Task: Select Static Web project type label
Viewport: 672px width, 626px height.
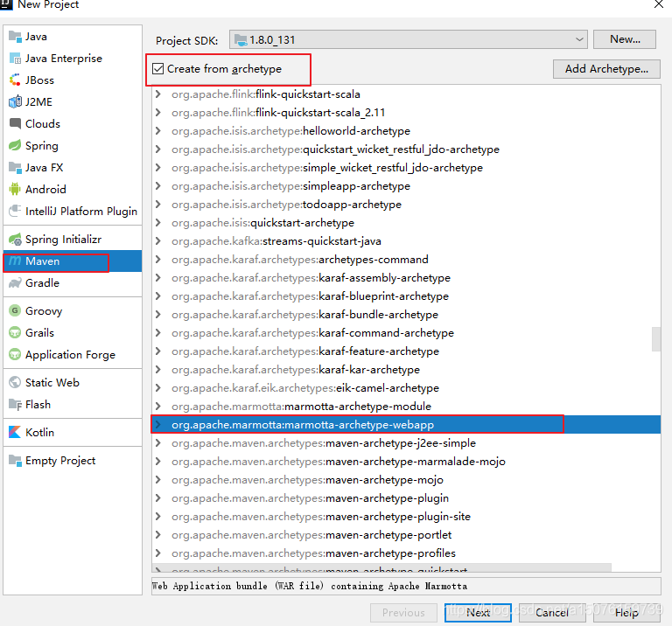Action: (52, 382)
